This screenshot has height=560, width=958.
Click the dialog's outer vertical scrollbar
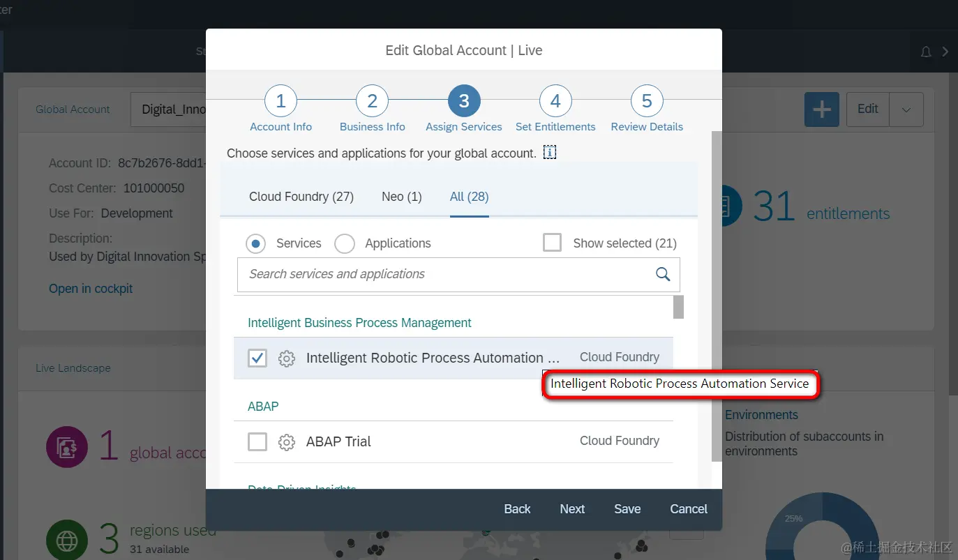[717, 296]
